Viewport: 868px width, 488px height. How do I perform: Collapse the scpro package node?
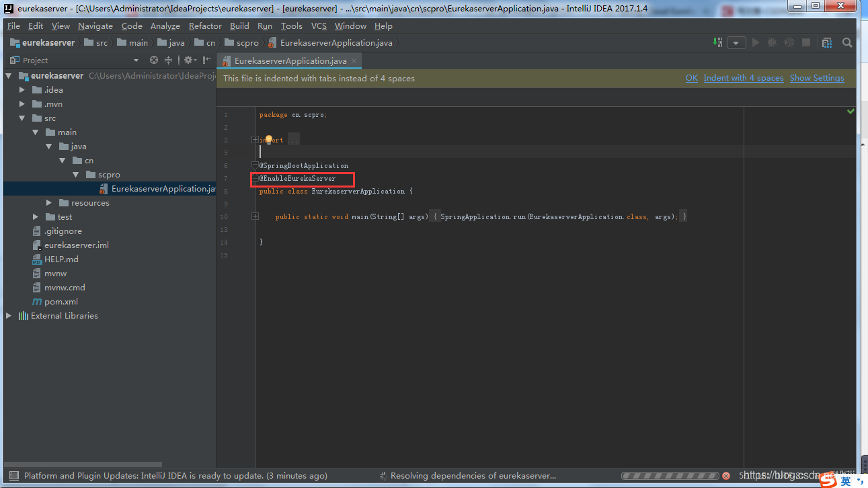point(75,175)
